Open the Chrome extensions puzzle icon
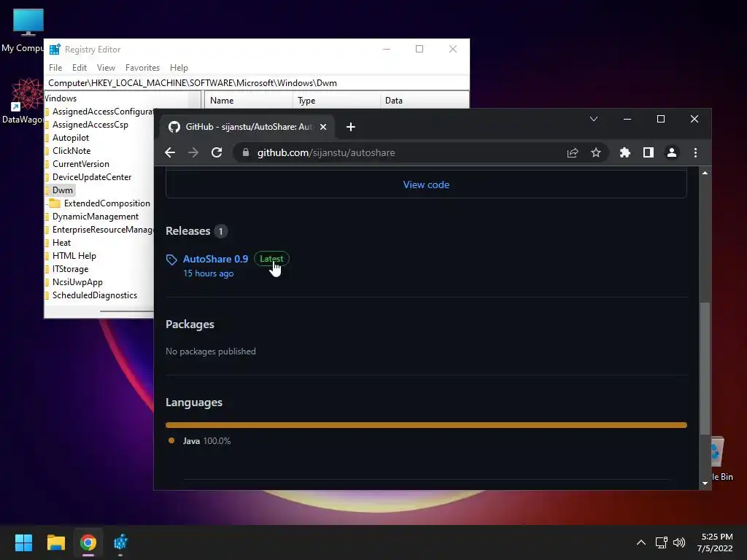Screen dimensions: 747x560 pyautogui.click(x=625, y=152)
